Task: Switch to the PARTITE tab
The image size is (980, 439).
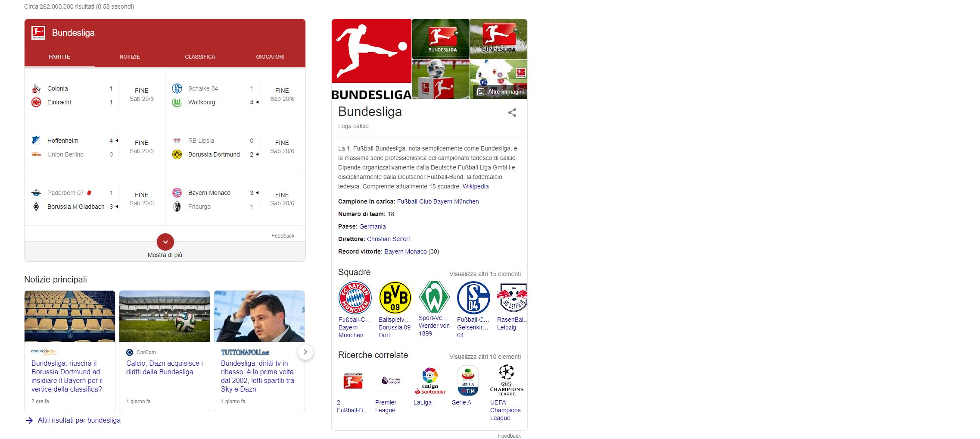Action: 59,56
